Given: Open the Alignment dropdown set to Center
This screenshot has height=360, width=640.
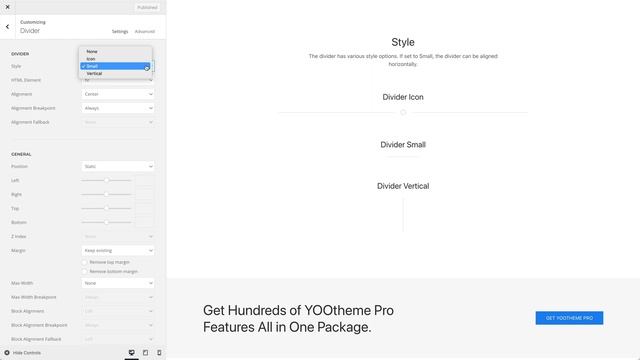Looking at the screenshot, I should point(118,94).
